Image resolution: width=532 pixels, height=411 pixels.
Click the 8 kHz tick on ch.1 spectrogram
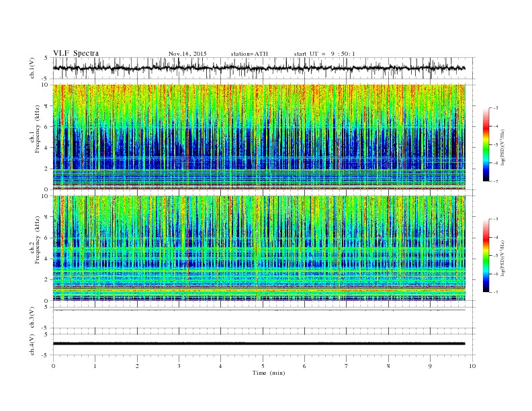click(47, 106)
